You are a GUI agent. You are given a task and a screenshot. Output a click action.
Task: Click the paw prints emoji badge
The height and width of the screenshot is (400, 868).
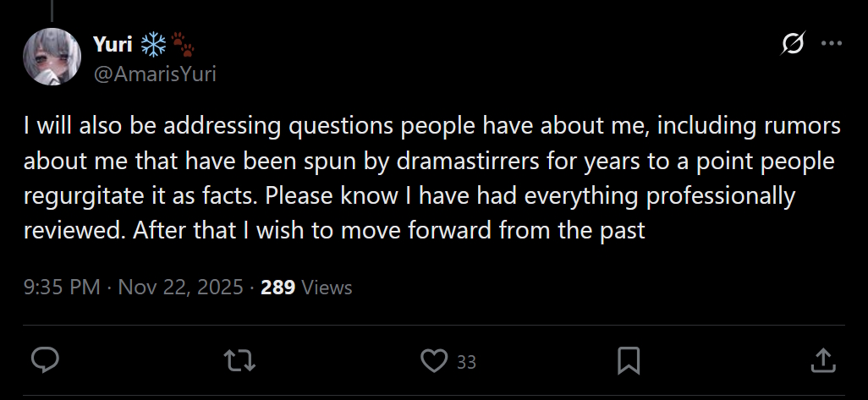(184, 44)
